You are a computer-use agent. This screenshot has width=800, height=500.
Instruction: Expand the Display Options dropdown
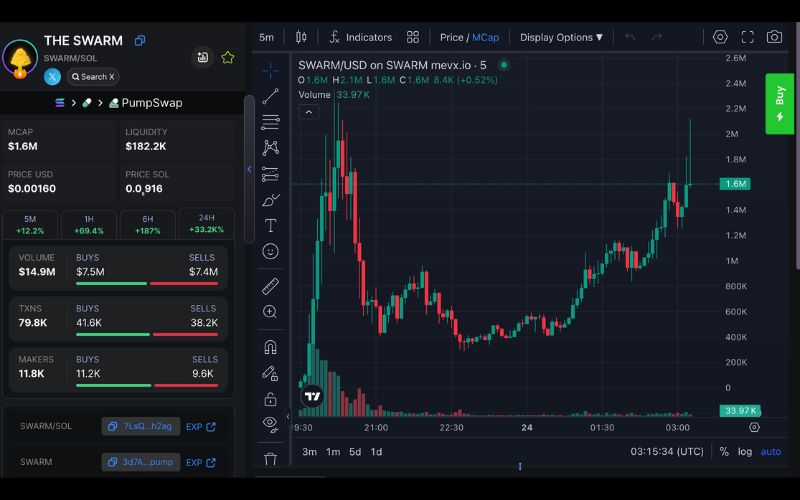click(561, 37)
